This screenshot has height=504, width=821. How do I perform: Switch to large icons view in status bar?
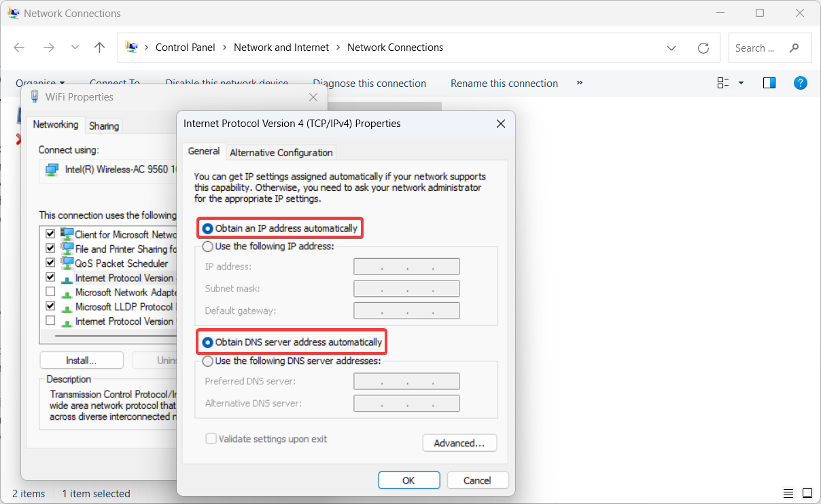pyautogui.click(x=807, y=493)
